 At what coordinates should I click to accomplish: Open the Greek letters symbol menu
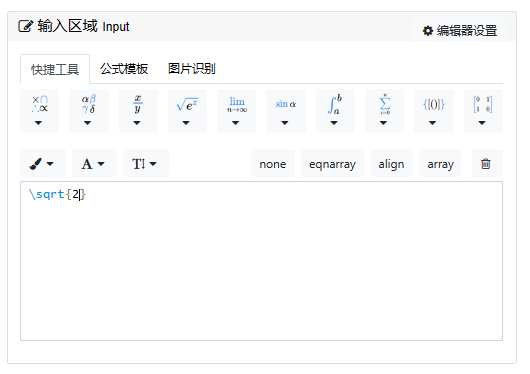tap(89, 111)
